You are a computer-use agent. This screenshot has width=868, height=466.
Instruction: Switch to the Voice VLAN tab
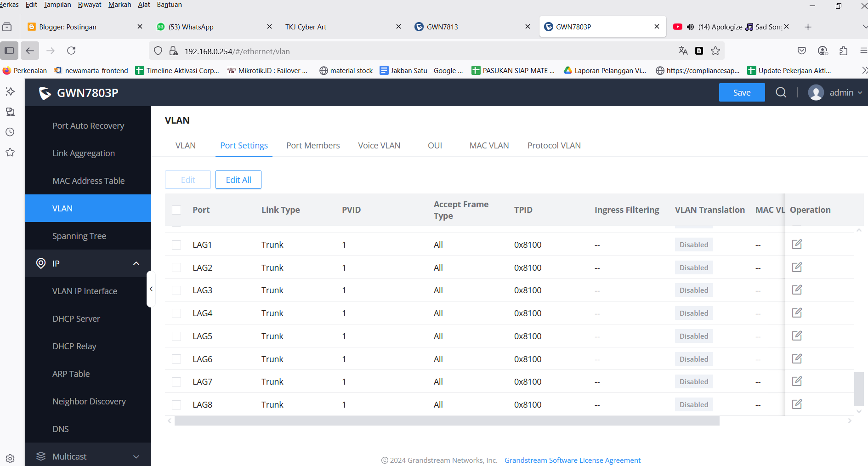tap(379, 146)
